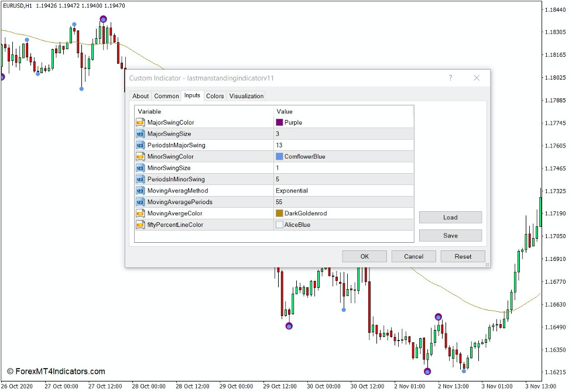
Task: Click the color icon beside MovingAvergeColor
Action: [140, 213]
